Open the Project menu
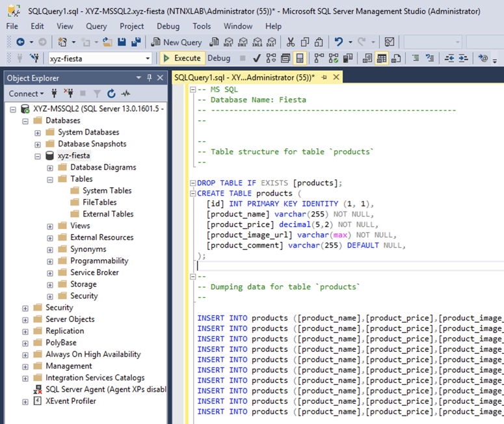504x424 pixels. (132, 26)
